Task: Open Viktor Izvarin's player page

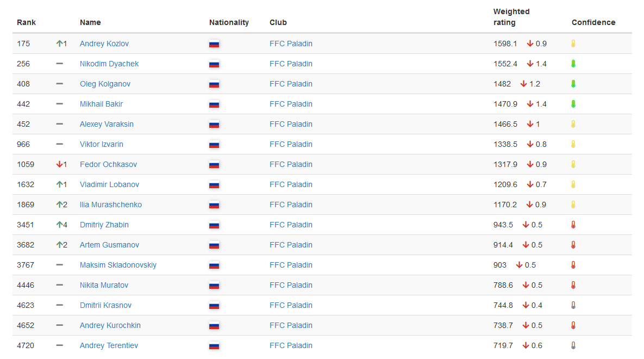Action: [101, 144]
